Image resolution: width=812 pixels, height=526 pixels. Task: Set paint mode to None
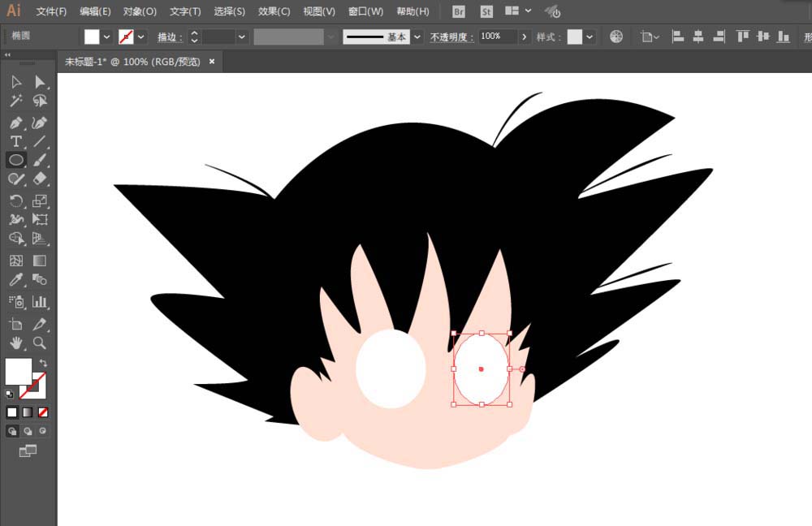point(43,412)
